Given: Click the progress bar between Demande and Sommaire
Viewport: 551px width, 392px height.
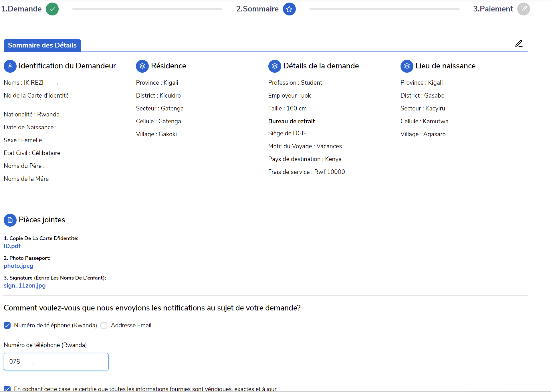Looking at the screenshot, I should pyautogui.click(x=147, y=9).
